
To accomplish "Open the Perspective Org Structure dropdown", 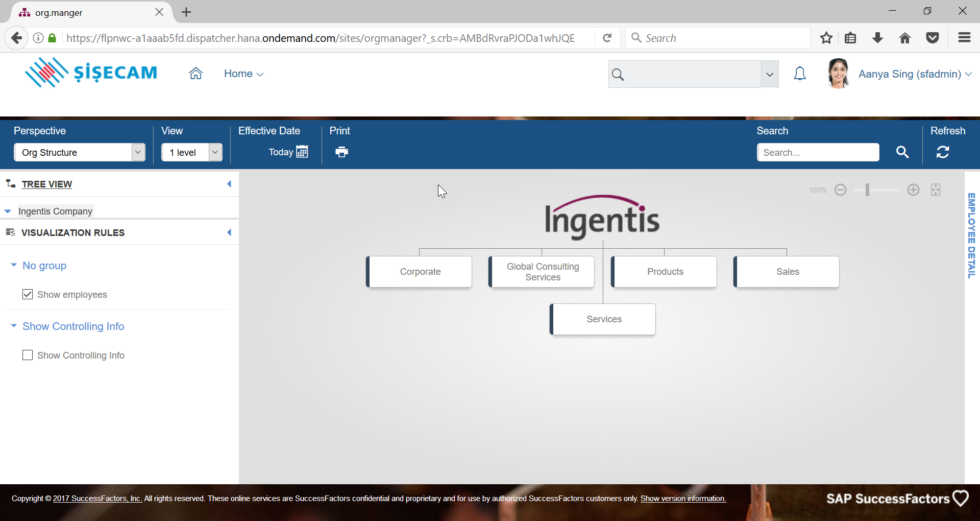I will (x=138, y=152).
